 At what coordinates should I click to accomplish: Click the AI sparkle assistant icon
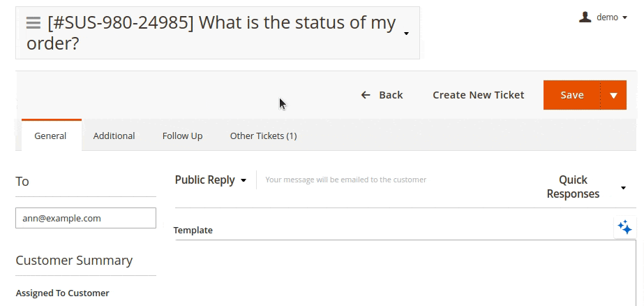624,227
